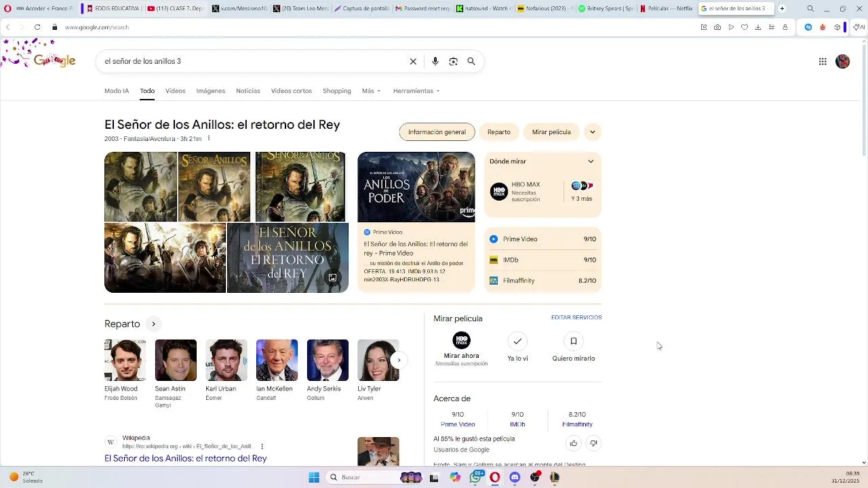Image resolution: width=868 pixels, height=488 pixels.
Task: Click the thumbs down dislike icon
Action: [593, 443]
